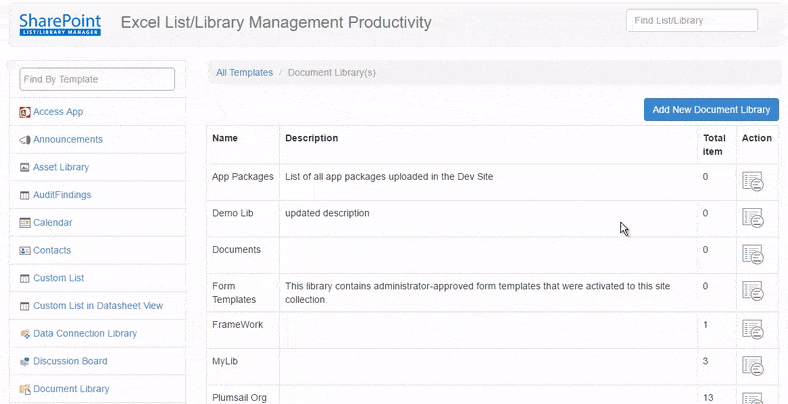Click the Discussion Board icon
788x404 pixels.
click(25, 361)
